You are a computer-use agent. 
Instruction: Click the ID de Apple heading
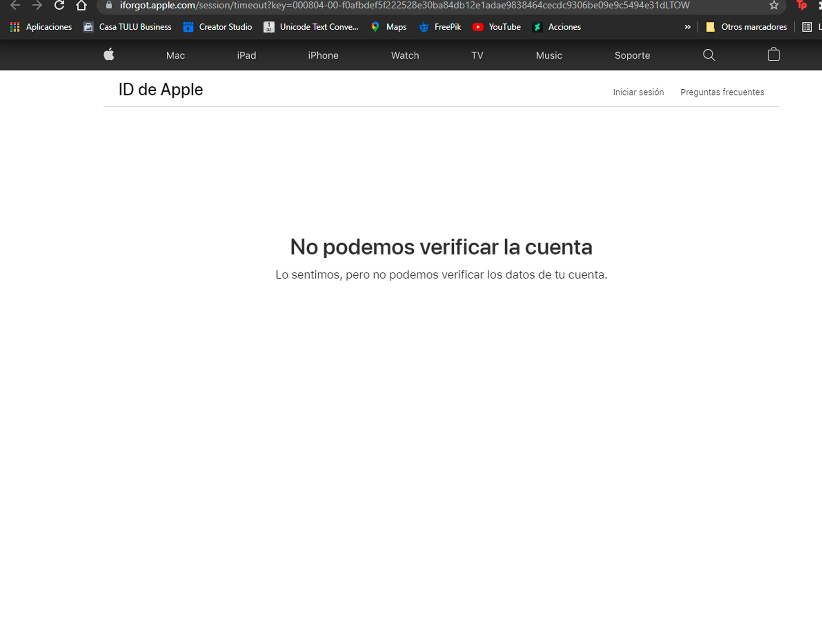click(160, 89)
